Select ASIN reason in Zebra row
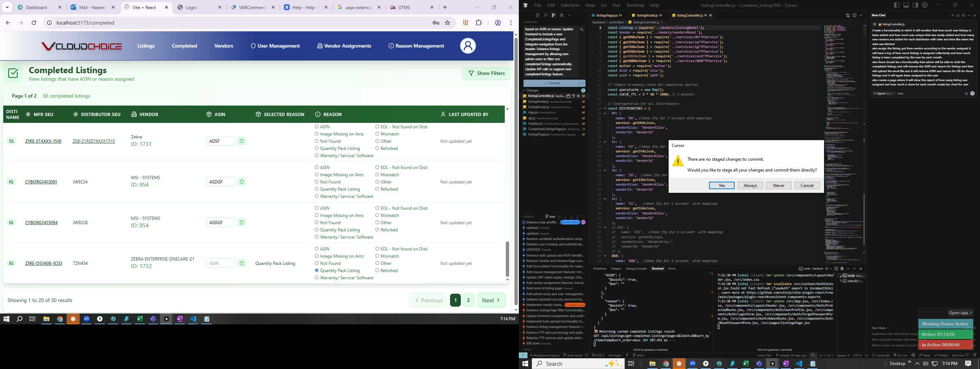The image size is (980, 369). pyautogui.click(x=317, y=127)
